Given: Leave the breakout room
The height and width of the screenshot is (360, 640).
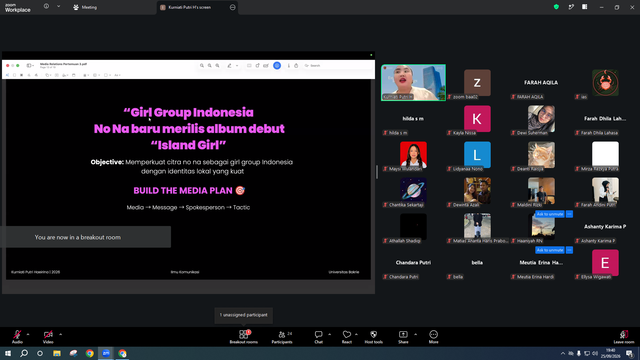Looking at the screenshot, I should 624,337.
